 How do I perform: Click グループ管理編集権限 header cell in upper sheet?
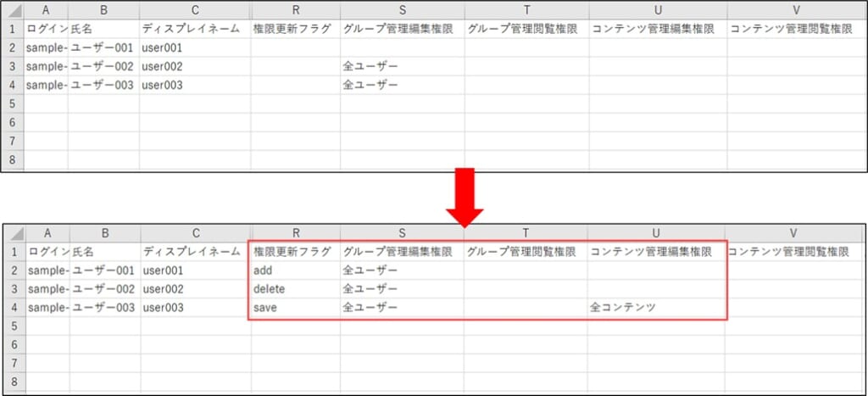click(403, 29)
